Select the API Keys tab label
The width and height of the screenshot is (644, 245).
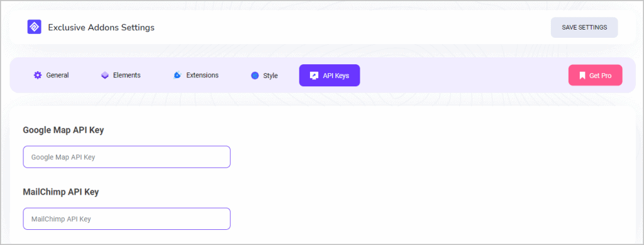click(x=336, y=76)
